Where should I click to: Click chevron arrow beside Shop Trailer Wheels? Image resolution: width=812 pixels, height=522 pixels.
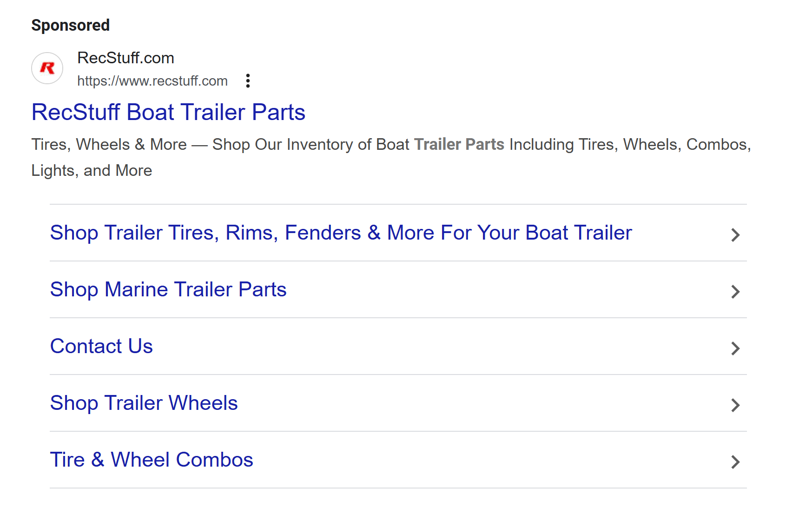pos(735,405)
